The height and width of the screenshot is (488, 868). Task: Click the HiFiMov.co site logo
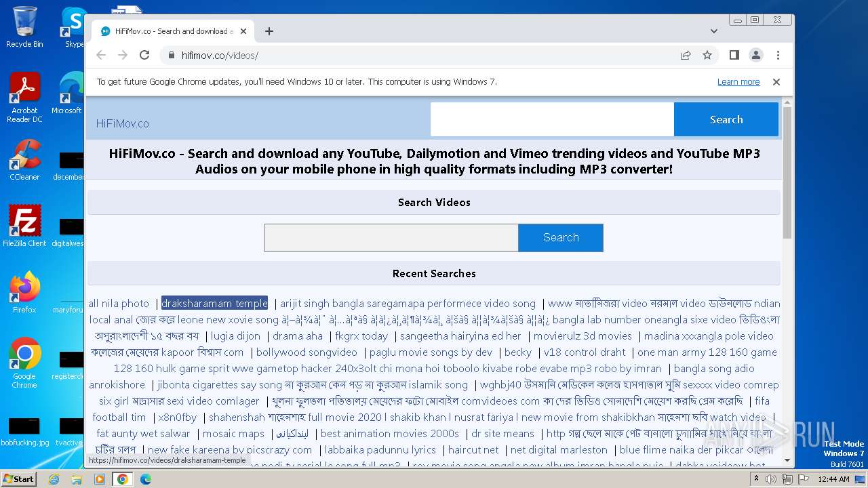[x=123, y=123]
